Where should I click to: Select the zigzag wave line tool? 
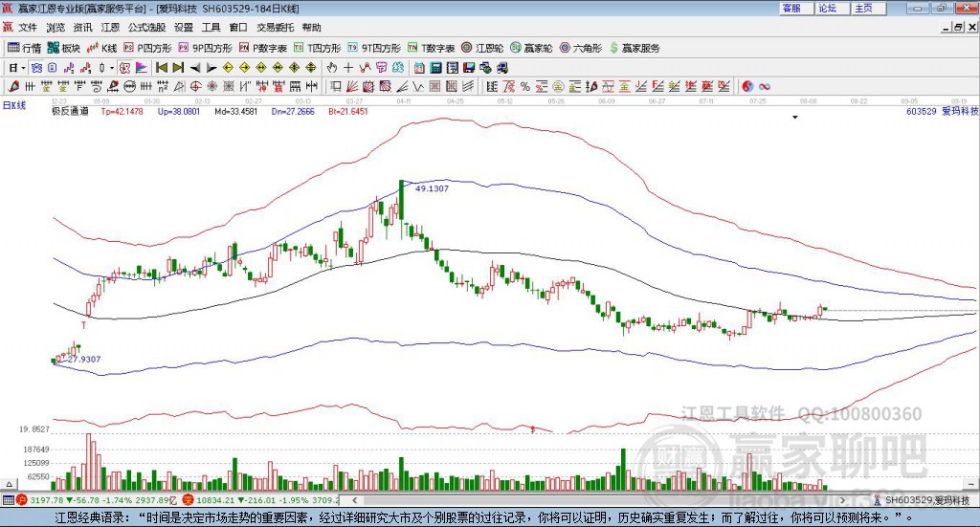(x=418, y=87)
